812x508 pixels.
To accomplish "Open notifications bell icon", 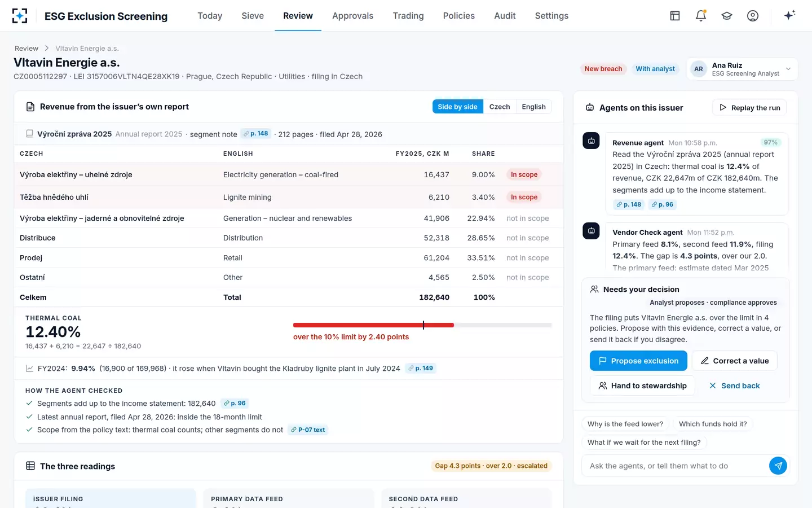I will 701,16.
